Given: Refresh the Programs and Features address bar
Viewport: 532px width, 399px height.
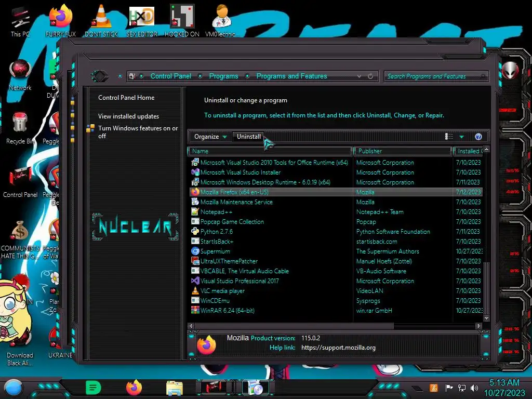Looking at the screenshot, I should 370,76.
